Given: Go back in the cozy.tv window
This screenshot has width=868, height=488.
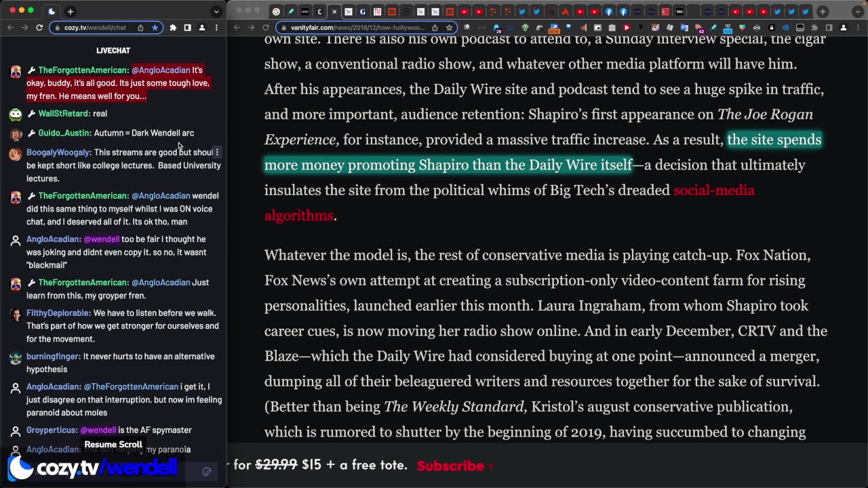Looking at the screenshot, I should point(10,28).
